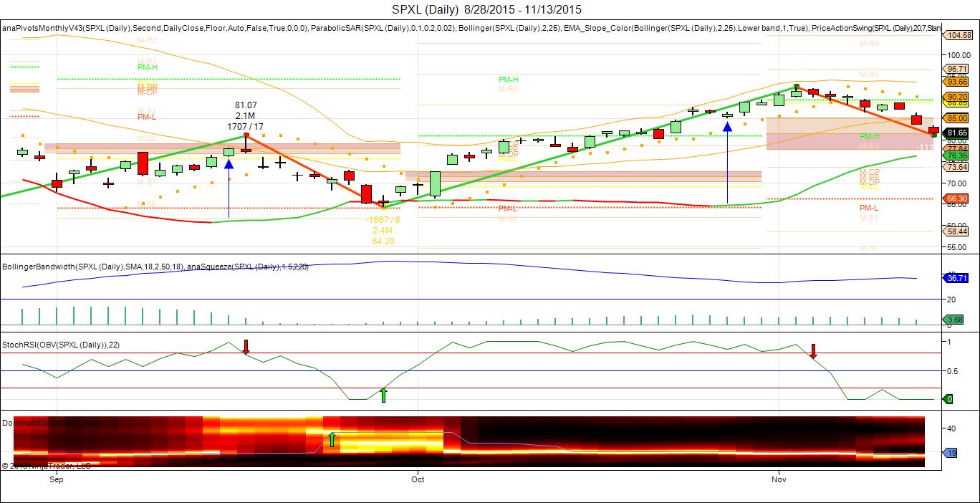Screen dimensions: 980x503
Task: Click the DominantCycle indicator label
Action: (61, 423)
